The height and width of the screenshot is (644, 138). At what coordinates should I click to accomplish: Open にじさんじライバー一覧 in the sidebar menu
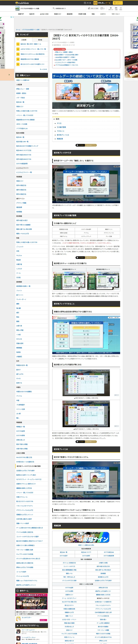click(24, 172)
